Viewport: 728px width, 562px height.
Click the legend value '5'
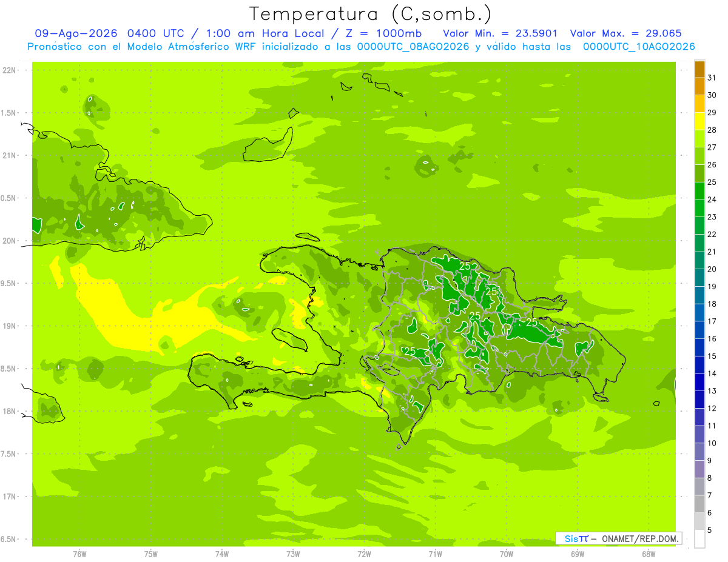[710, 530]
